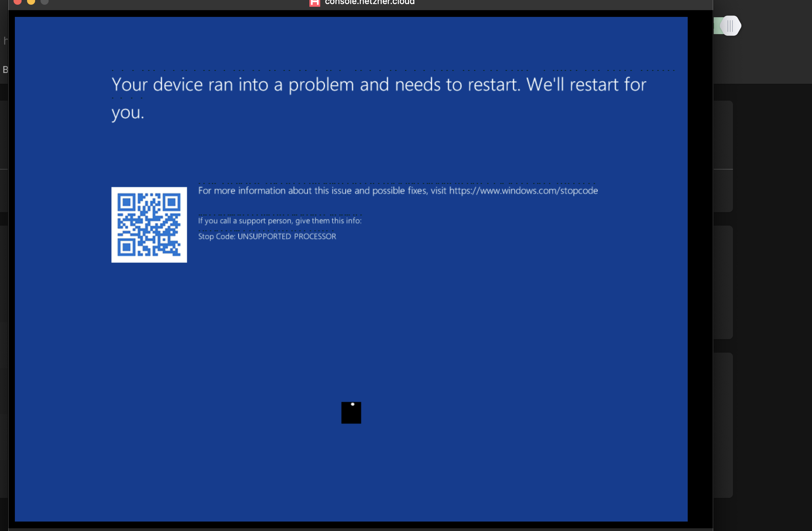Click the disabled gray zoom window button
Image resolution: width=812 pixels, height=531 pixels.
(44, 1)
